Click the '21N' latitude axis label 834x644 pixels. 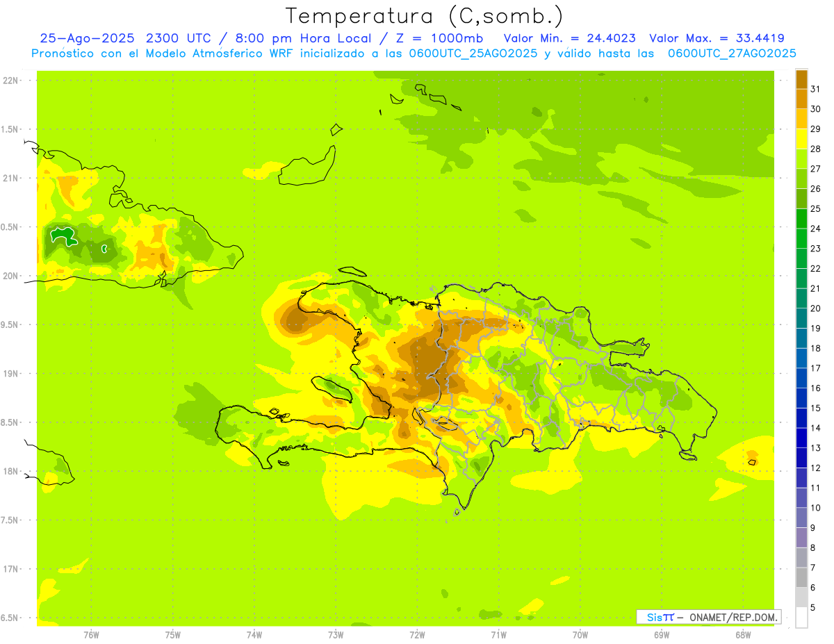click(10, 179)
